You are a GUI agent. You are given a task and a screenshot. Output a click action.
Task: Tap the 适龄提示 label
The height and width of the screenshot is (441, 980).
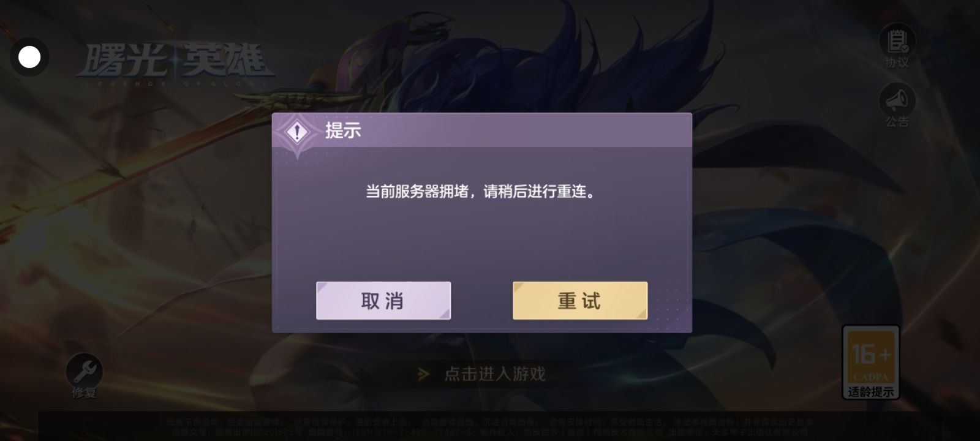tap(870, 391)
